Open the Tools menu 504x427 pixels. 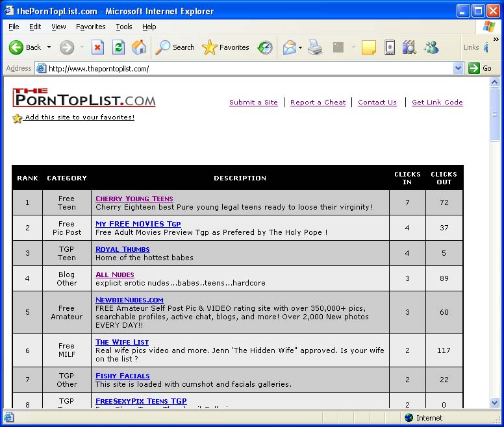tap(123, 27)
